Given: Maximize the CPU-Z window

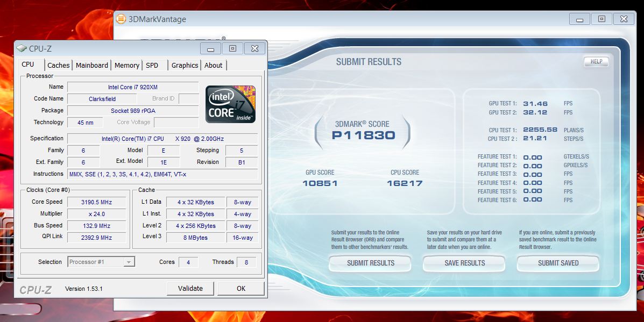Looking at the screenshot, I should [232, 48].
